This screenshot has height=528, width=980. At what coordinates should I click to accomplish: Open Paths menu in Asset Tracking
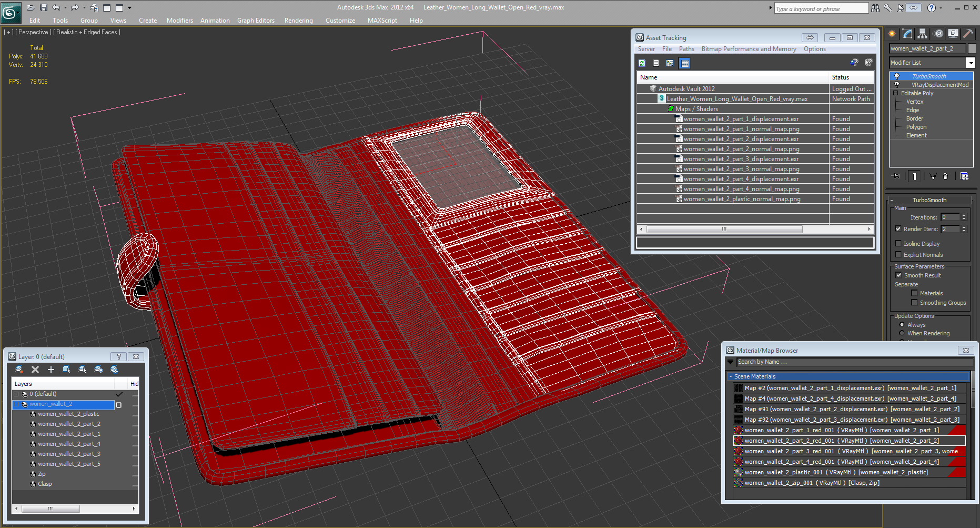686,49
